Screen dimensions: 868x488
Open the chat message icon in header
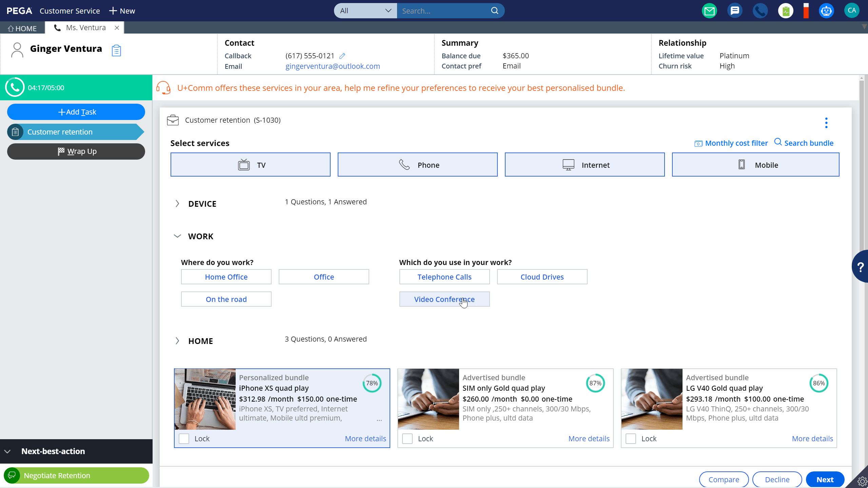(735, 11)
